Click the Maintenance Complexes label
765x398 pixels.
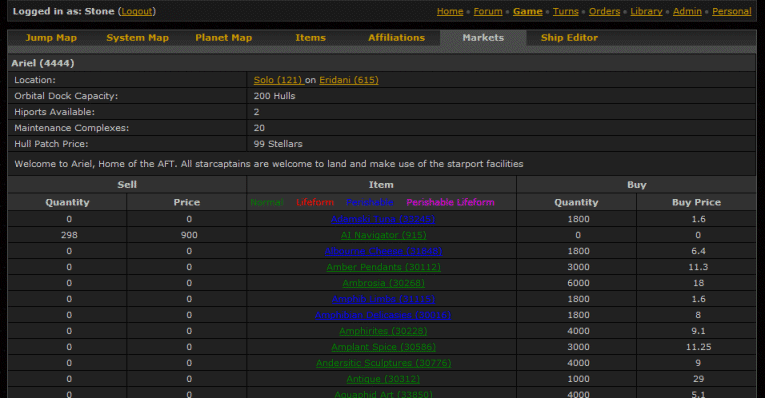click(72, 128)
